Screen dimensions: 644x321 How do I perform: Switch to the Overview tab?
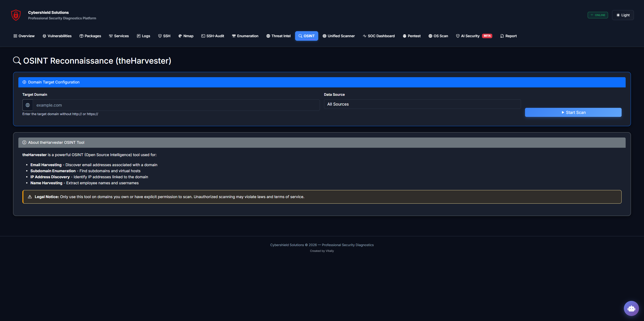[24, 36]
